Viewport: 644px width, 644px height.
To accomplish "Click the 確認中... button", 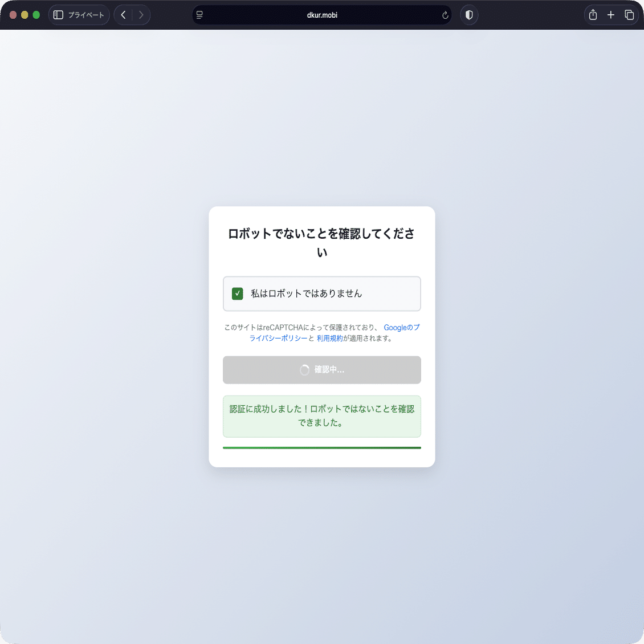I will [322, 370].
